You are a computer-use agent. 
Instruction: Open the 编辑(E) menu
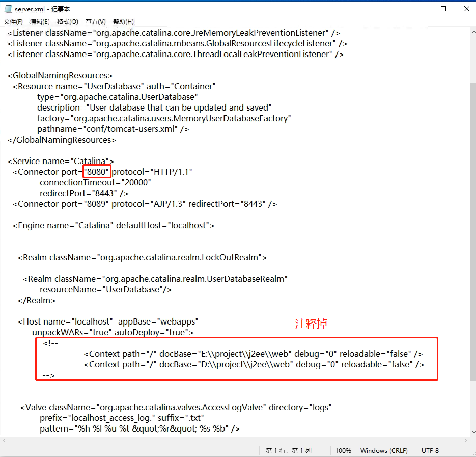tap(40, 22)
